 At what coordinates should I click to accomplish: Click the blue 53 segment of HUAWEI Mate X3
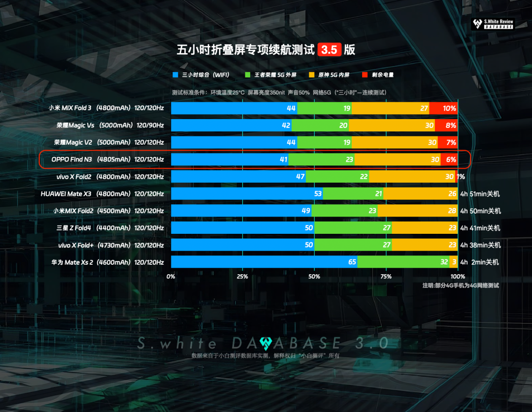(x=247, y=193)
